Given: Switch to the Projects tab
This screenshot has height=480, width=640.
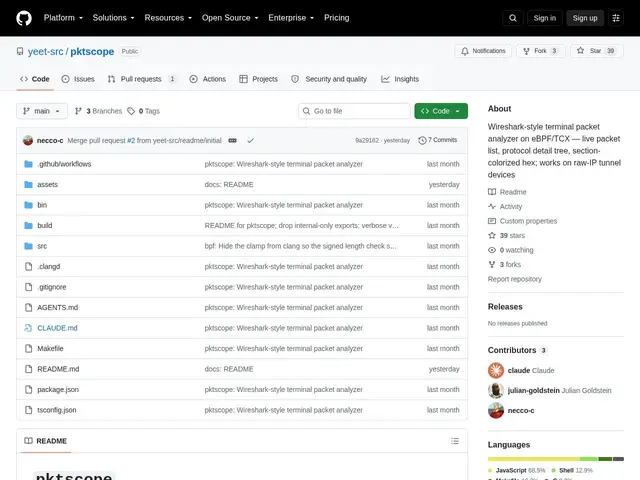Looking at the screenshot, I should 258,79.
